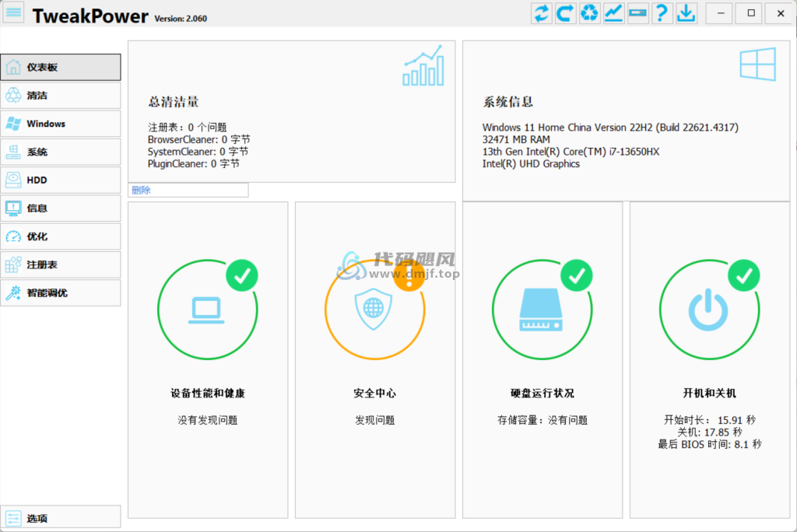Click the BrowserCleaner: 0 字节 line

[x=198, y=139]
